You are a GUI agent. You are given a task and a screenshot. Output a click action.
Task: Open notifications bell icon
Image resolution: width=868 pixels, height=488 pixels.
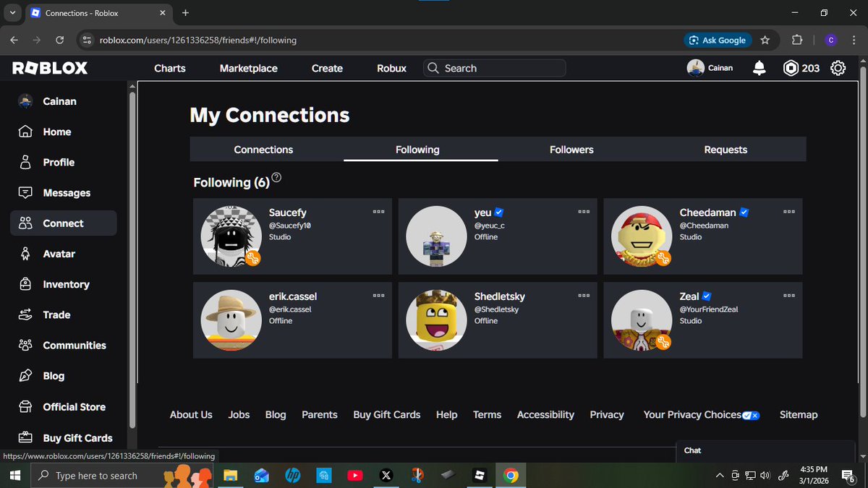759,68
